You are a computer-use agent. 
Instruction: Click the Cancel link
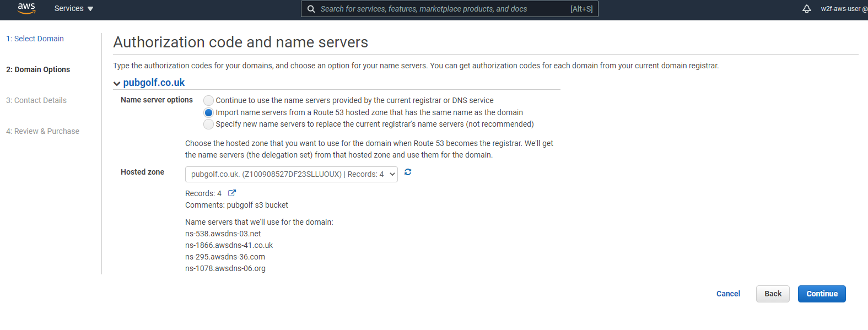(728, 294)
